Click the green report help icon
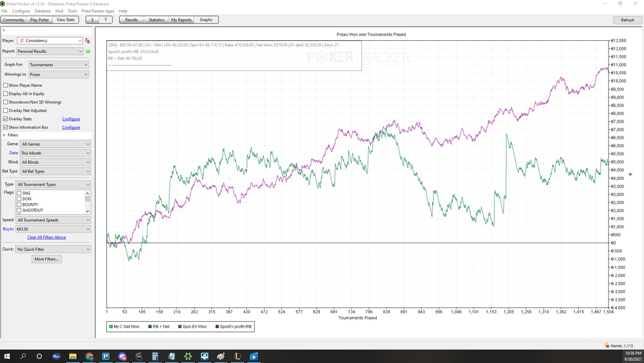The image size is (644, 363). [x=88, y=52]
